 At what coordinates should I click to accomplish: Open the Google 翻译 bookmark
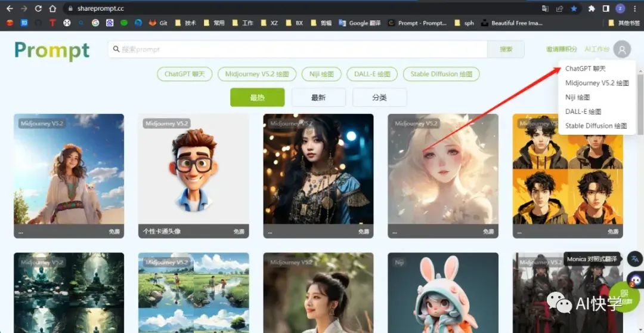360,23
